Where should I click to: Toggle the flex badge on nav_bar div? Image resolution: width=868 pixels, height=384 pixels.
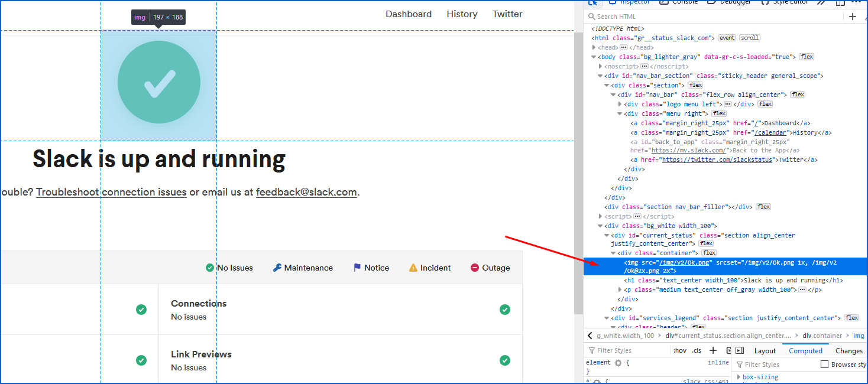click(x=798, y=95)
